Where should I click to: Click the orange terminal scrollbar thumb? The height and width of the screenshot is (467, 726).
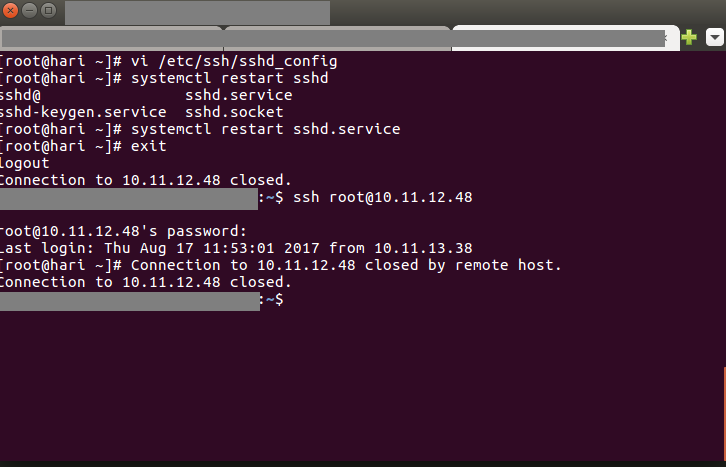(x=724, y=413)
